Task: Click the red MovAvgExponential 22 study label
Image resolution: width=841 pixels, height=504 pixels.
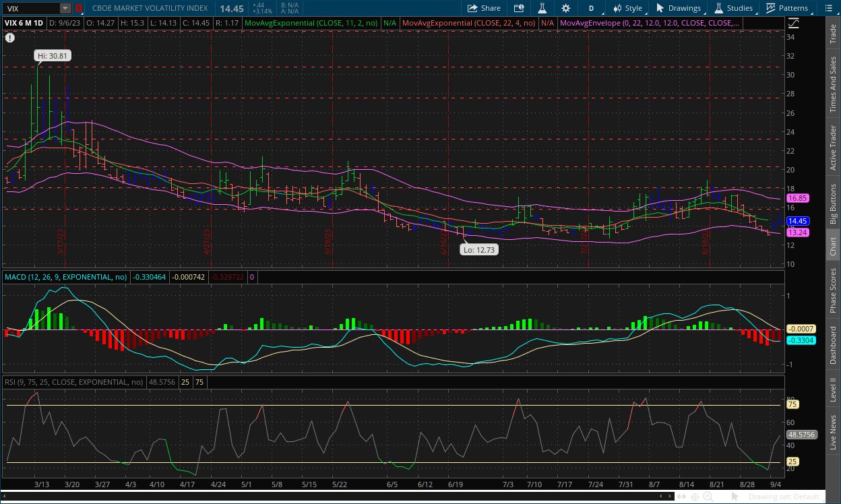Action: [x=468, y=22]
